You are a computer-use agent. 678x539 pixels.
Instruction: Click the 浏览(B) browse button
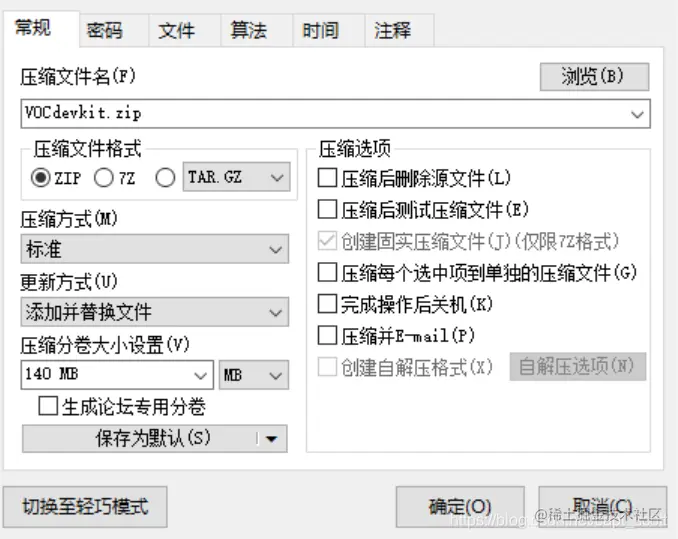(594, 77)
